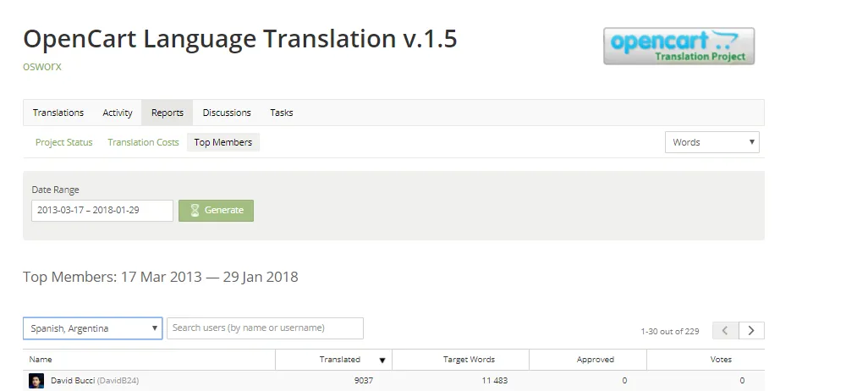
Task: Open the Tasks tab
Action: point(281,113)
